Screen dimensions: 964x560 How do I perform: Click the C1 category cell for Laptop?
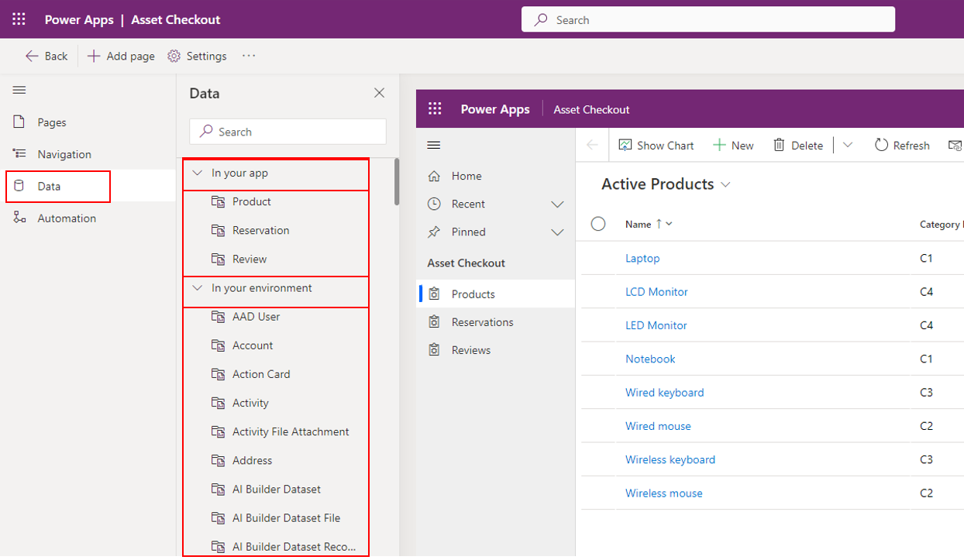pyautogui.click(x=926, y=258)
